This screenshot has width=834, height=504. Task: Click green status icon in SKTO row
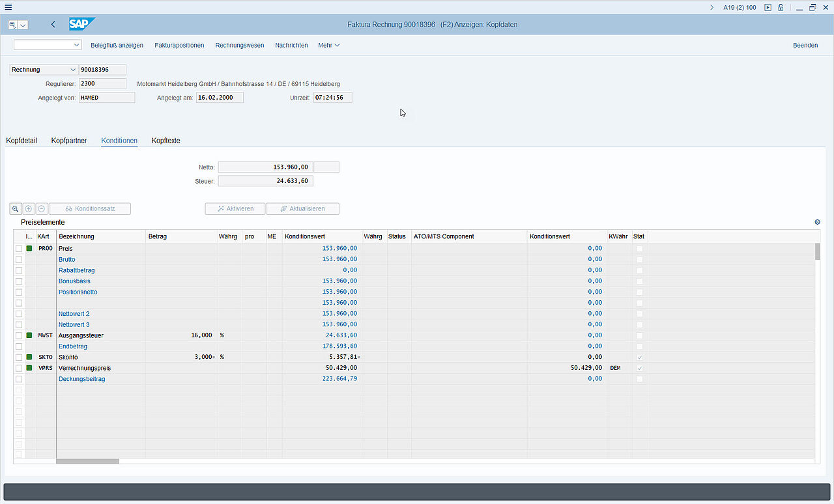(x=29, y=357)
